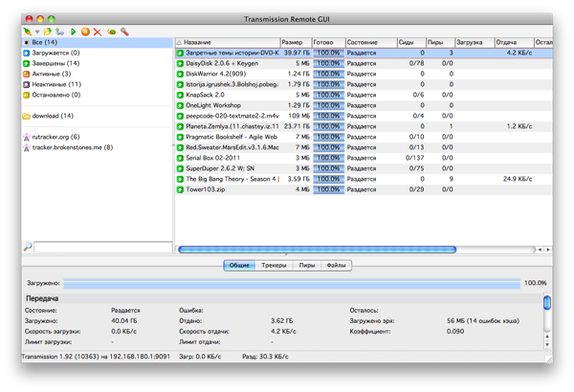This screenshot has width=574, height=392.
Task: Open settings with the wrench icon
Action: (x=124, y=32)
